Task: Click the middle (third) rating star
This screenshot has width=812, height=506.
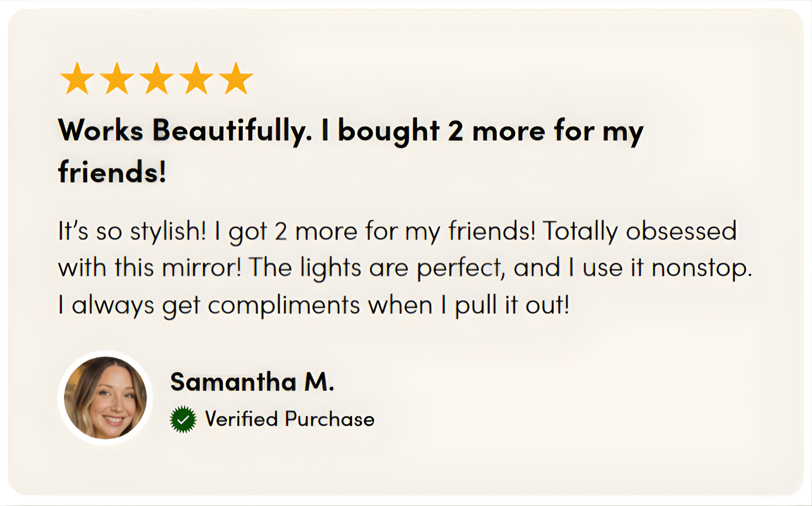Action: [156, 79]
